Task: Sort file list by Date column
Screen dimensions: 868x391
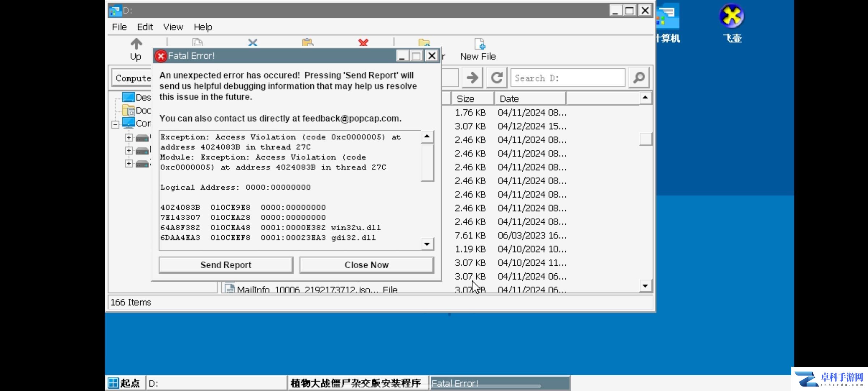Action: 530,98
